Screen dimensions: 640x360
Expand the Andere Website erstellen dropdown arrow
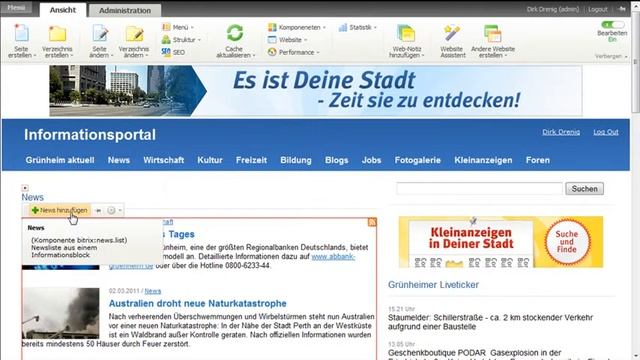tap(505, 56)
